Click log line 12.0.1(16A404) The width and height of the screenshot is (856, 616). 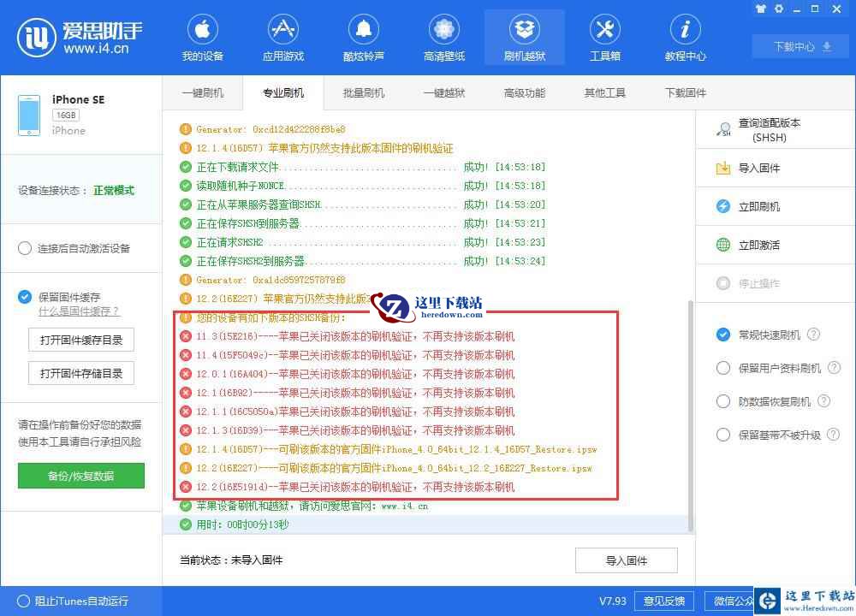pyautogui.click(x=355, y=374)
